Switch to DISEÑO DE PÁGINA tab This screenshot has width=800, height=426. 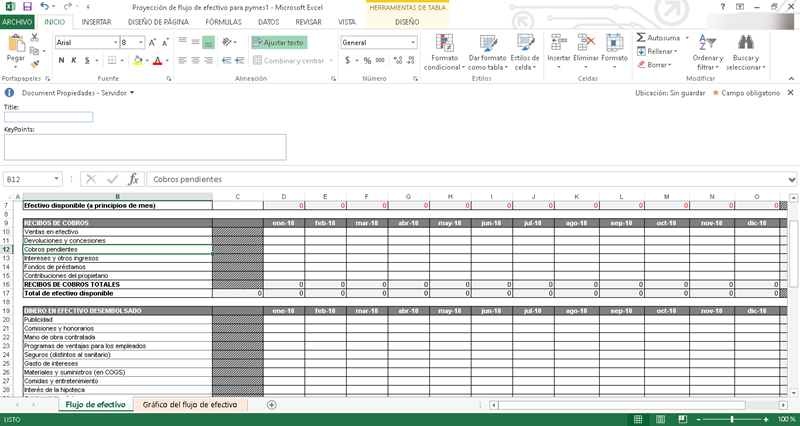[158, 22]
